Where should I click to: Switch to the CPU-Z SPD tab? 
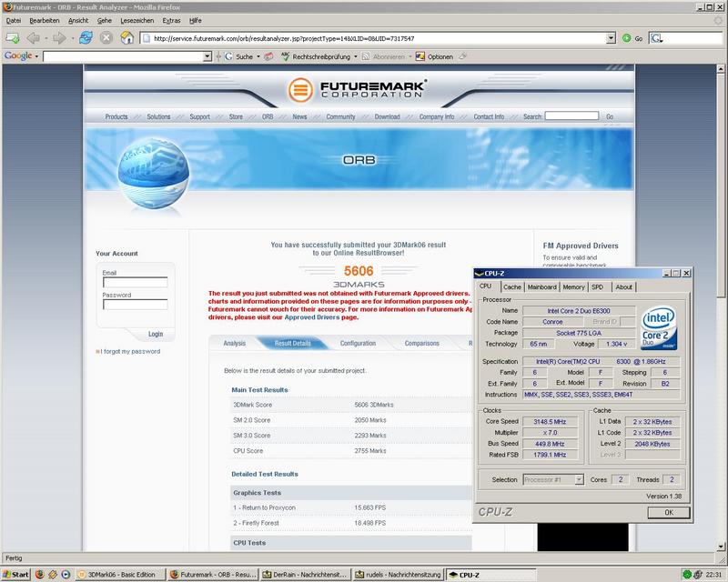(598, 287)
